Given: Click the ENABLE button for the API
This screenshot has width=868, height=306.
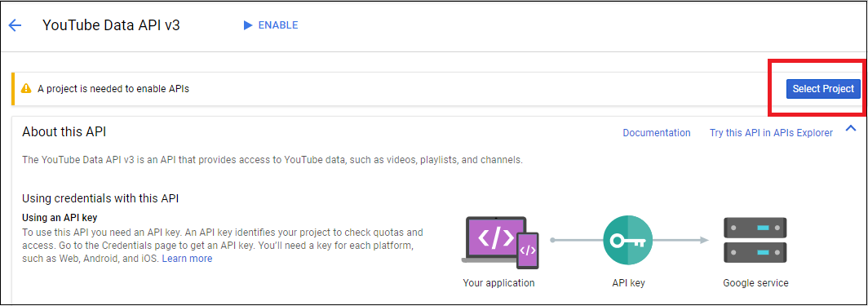Looking at the screenshot, I should (271, 25).
